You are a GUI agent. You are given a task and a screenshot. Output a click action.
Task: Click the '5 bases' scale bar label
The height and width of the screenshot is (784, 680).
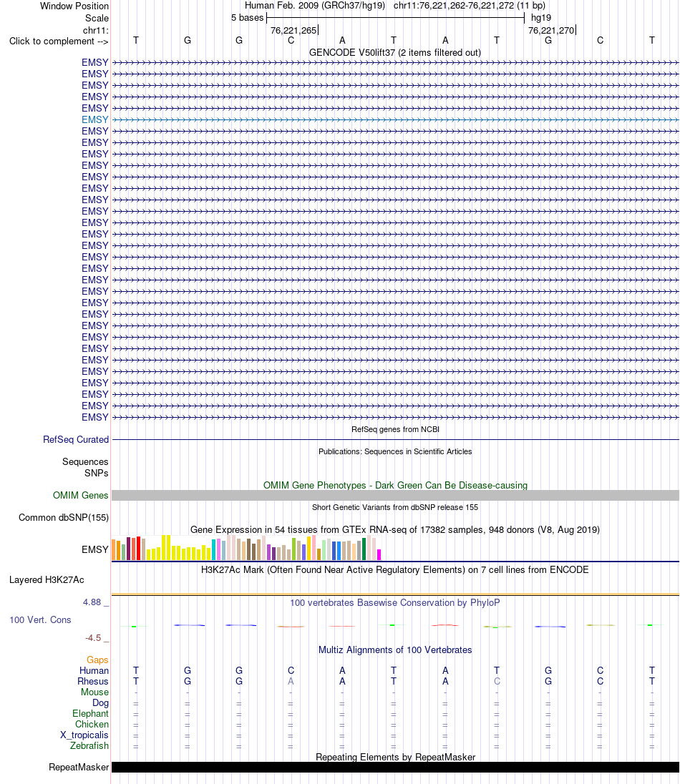coord(247,18)
